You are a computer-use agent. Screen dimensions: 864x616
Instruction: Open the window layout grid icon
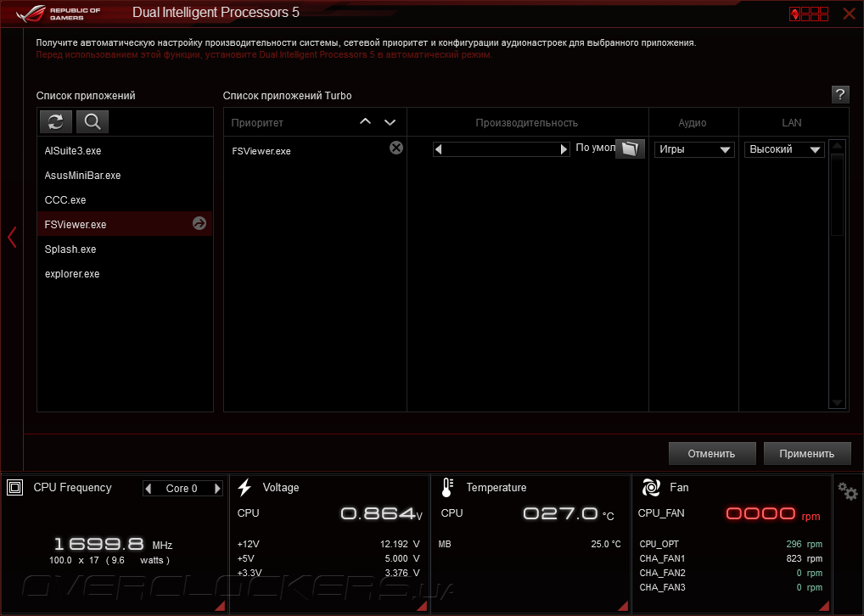click(809, 14)
